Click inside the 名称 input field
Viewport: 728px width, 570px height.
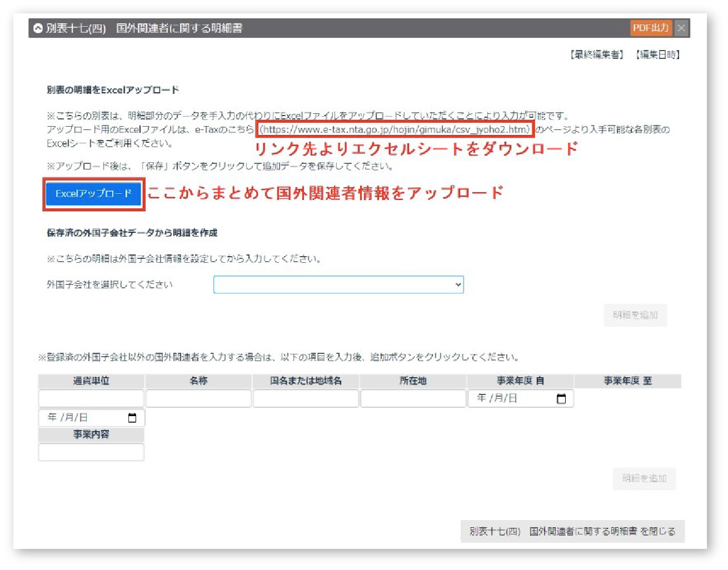pyautogui.click(x=198, y=398)
